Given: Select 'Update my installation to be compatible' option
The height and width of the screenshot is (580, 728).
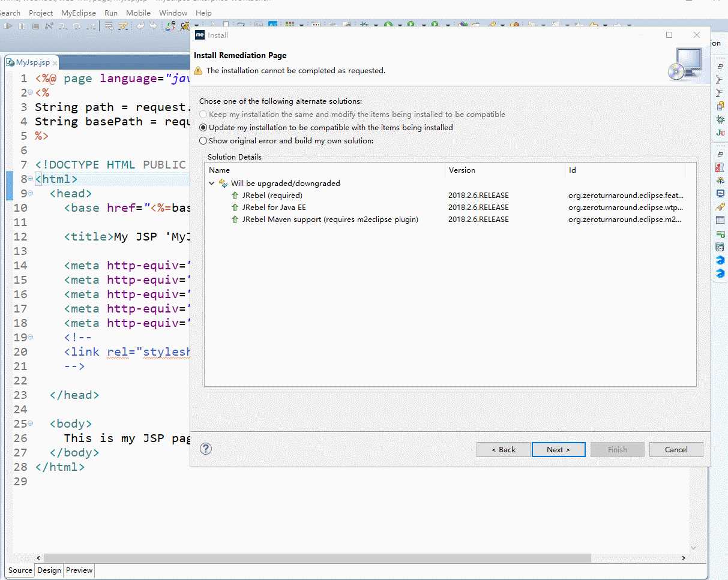Looking at the screenshot, I should 326,128.
